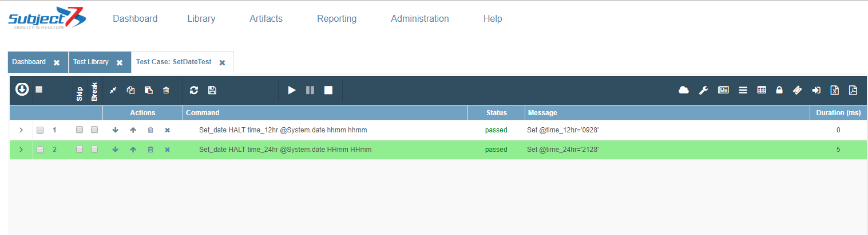Export the test case to PDF

(853, 90)
